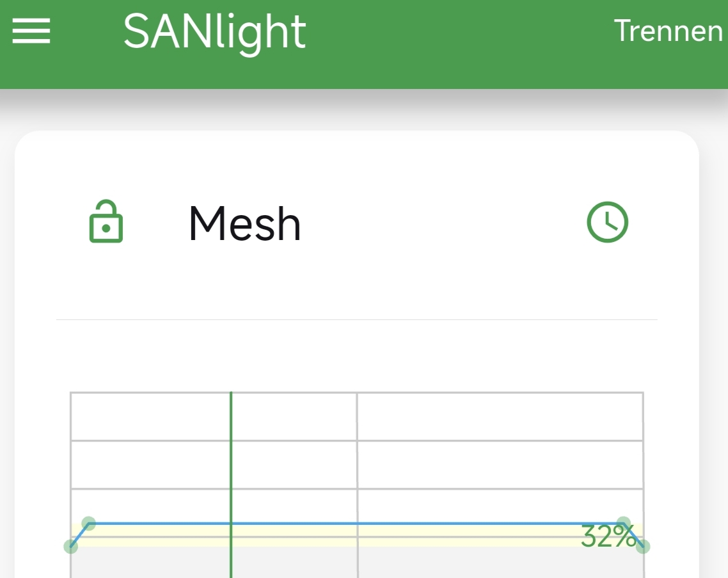
Task: Select the sunset end point at chart bottom-right
Action: tap(643, 547)
